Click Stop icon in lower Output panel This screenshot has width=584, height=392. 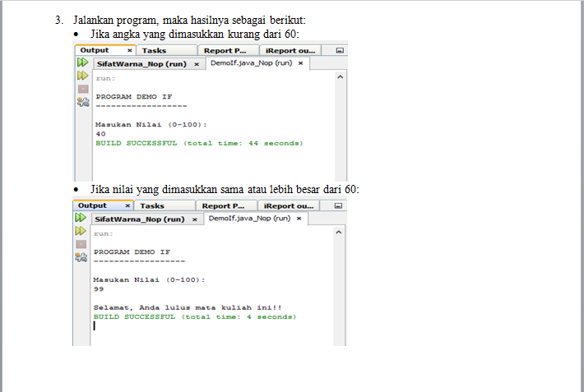click(x=81, y=244)
